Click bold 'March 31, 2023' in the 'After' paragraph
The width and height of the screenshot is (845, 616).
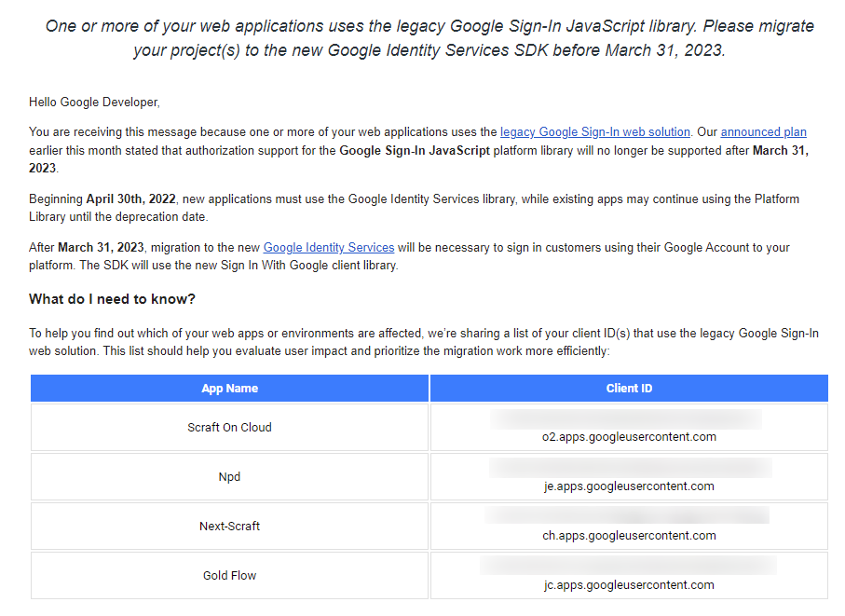[x=101, y=247]
